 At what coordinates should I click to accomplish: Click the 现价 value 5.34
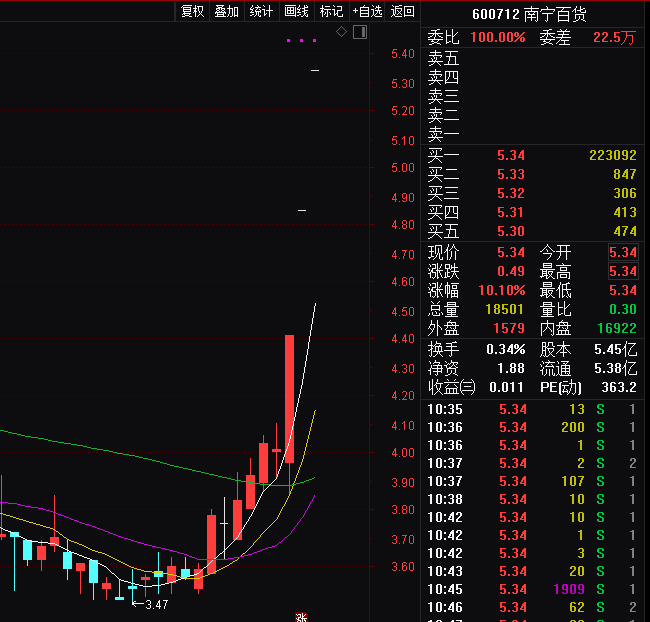[x=511, y=252]
